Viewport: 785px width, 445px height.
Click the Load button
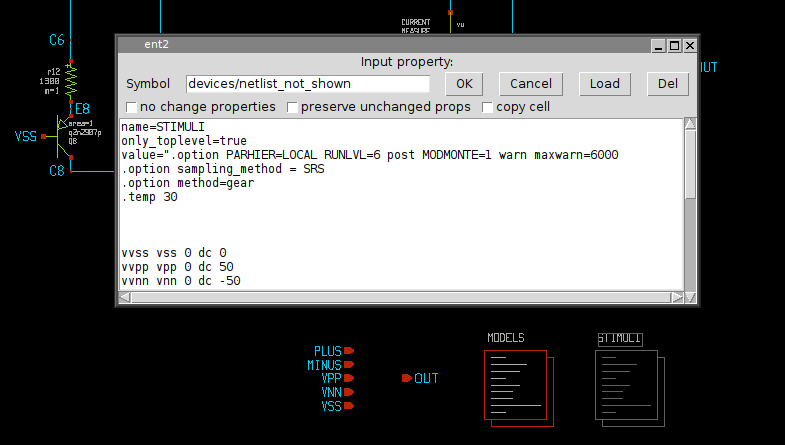click(x=605, y=84)
